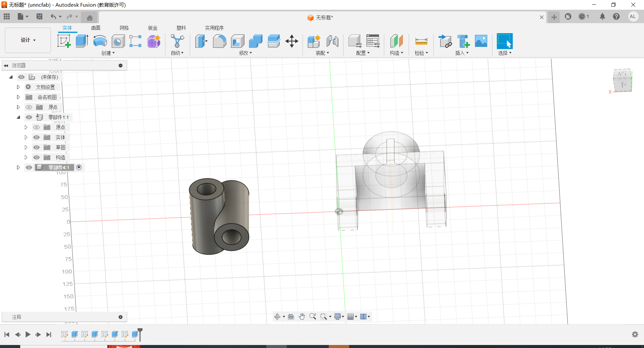644x348 pixels.
Task: Open the 构造 menu label
Action: click(x=396, y=53)
